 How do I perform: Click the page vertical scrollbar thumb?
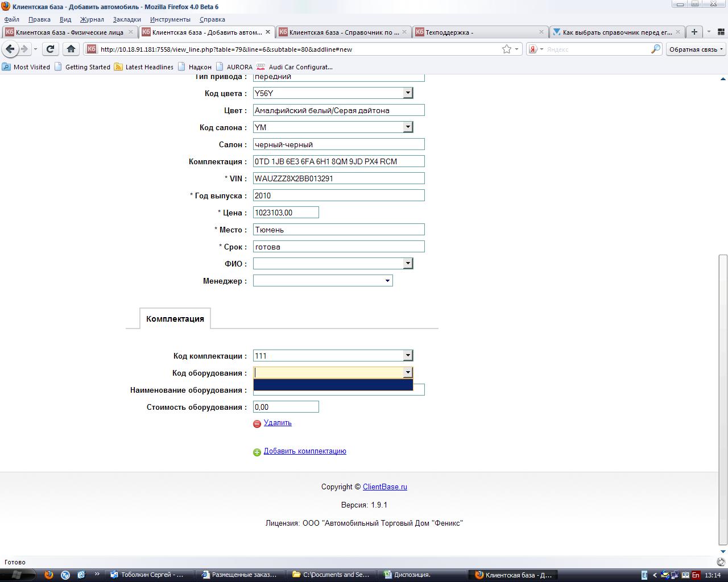click(723, 399)
